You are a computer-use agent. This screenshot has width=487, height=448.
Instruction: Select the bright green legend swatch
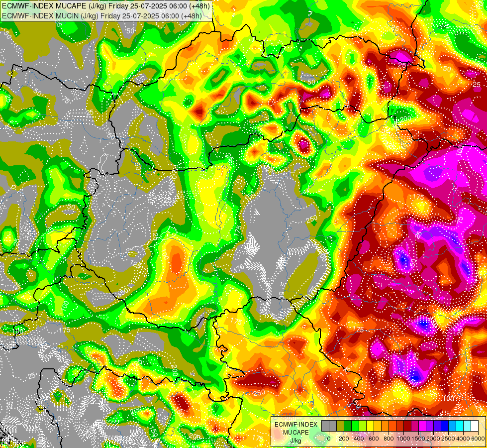pyautogui.click(x=355, y=426)
